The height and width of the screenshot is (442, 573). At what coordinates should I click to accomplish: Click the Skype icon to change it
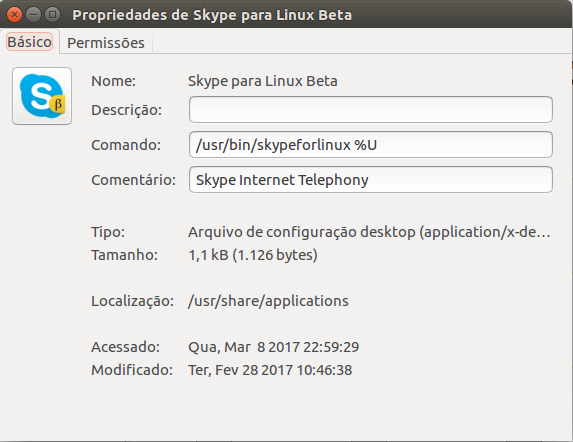click(42, 96)
